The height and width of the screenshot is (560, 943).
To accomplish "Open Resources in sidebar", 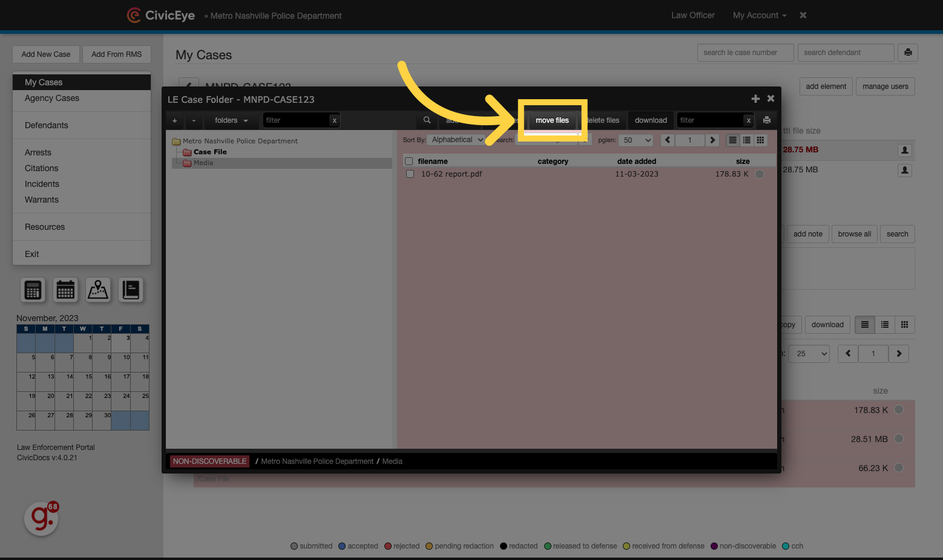I will tap(82, 227).
